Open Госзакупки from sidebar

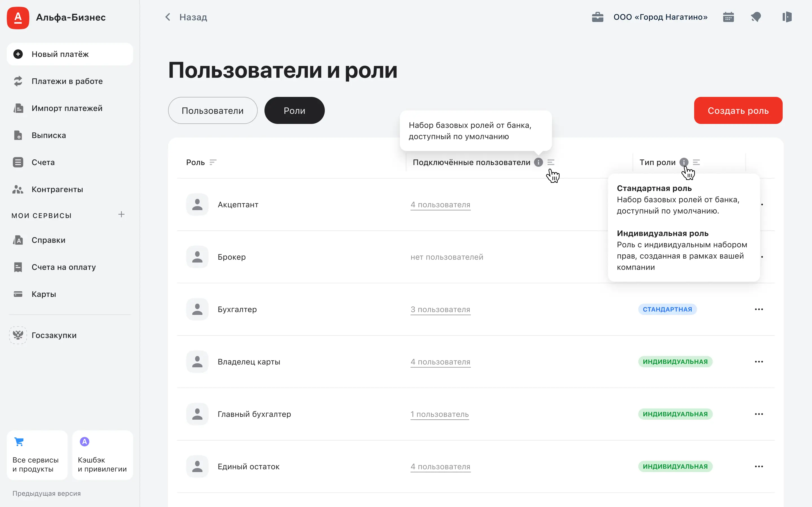point(54,335)
